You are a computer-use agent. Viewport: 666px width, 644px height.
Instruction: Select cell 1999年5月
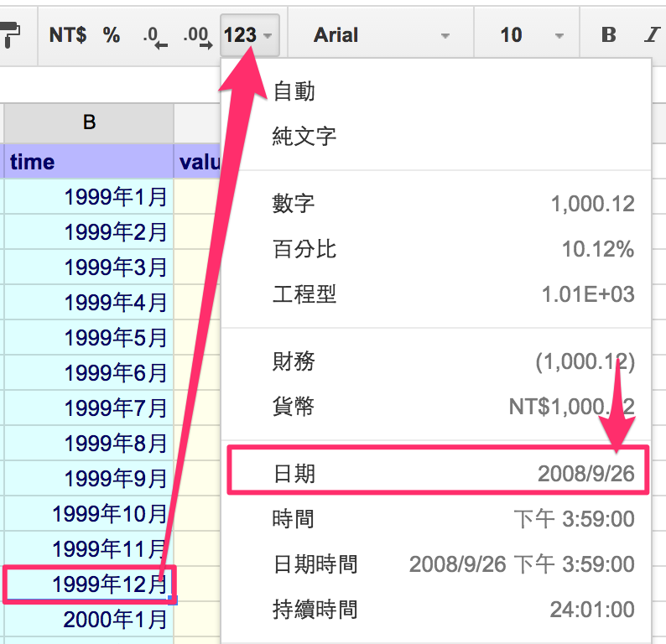[x=89, y=337]
